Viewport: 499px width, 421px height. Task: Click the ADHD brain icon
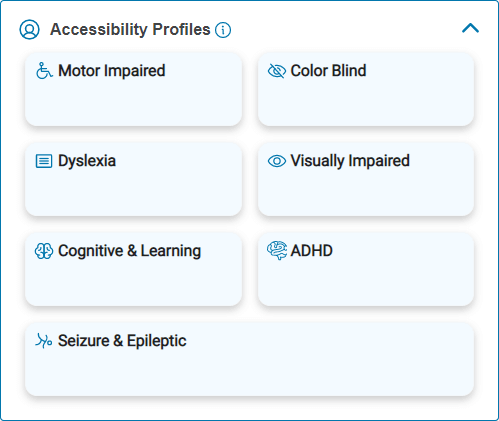[x=277, y=250]
